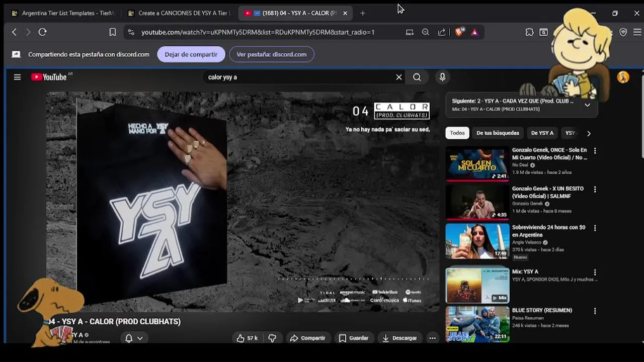
Task: Select De tus búsquedas filter chip
Action: [498, 133]
